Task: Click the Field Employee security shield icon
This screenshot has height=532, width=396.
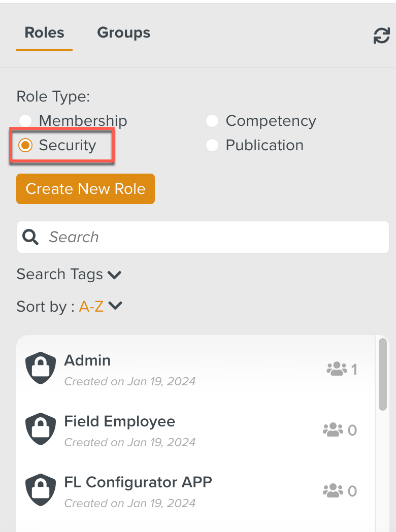Action: (x=40, y=428)
